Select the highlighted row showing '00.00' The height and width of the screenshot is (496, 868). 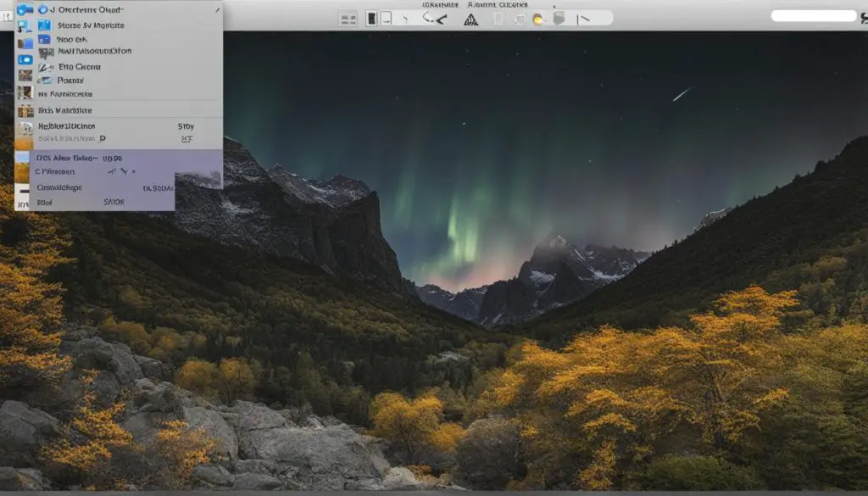[x=126, y=159]
